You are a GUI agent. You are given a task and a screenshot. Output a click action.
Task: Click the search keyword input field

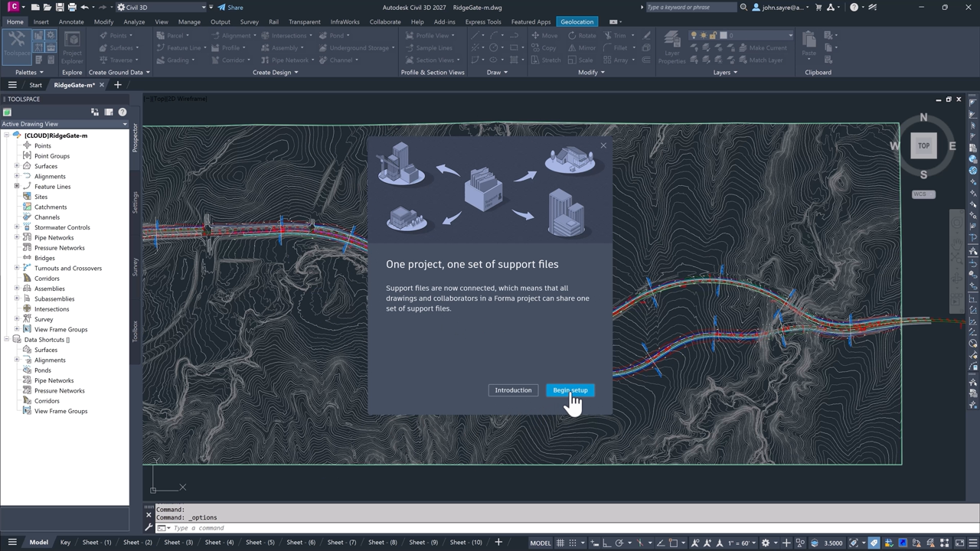click(691, 8)
